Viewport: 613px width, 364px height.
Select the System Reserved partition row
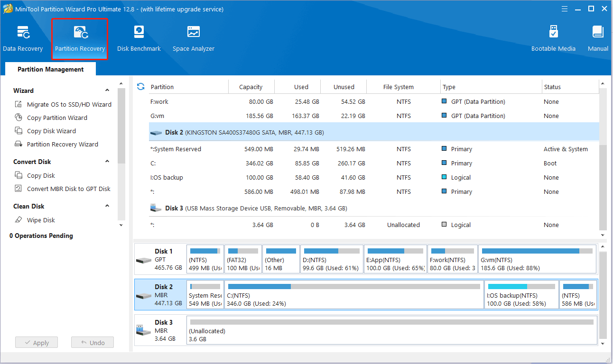coord(374,149)
